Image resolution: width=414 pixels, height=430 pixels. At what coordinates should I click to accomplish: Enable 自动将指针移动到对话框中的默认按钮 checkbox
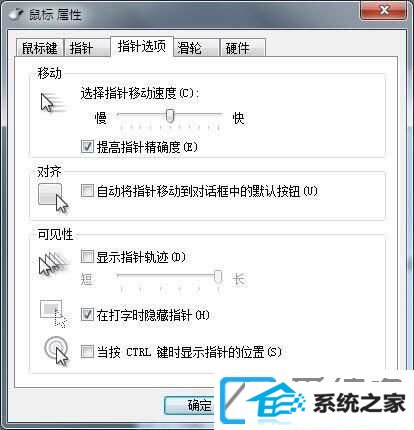tap(87, 191)
